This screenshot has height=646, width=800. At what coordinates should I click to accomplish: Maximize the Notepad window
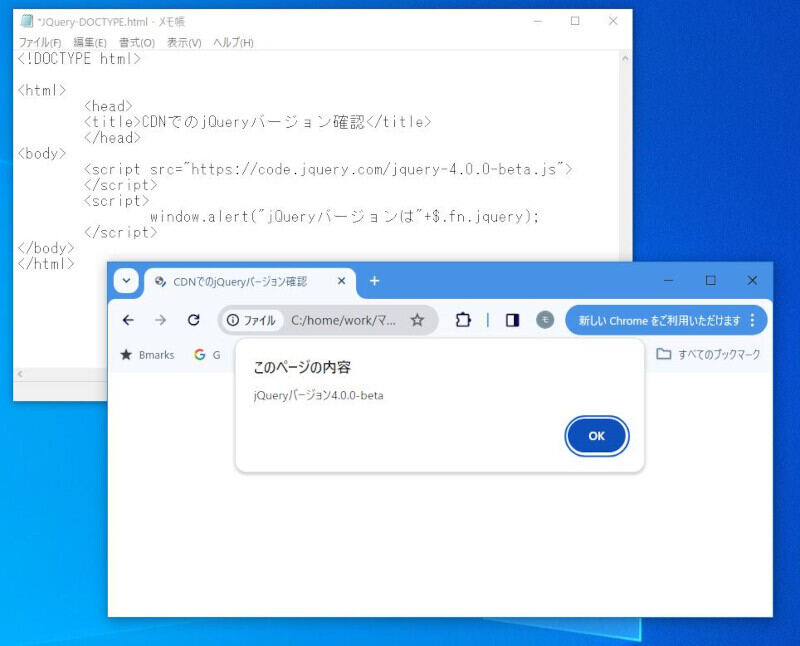[x=575, y=21]
